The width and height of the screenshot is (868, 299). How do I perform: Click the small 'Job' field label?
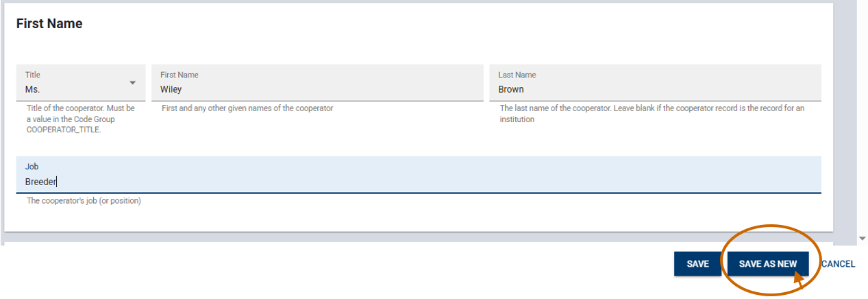click(32, 167)
